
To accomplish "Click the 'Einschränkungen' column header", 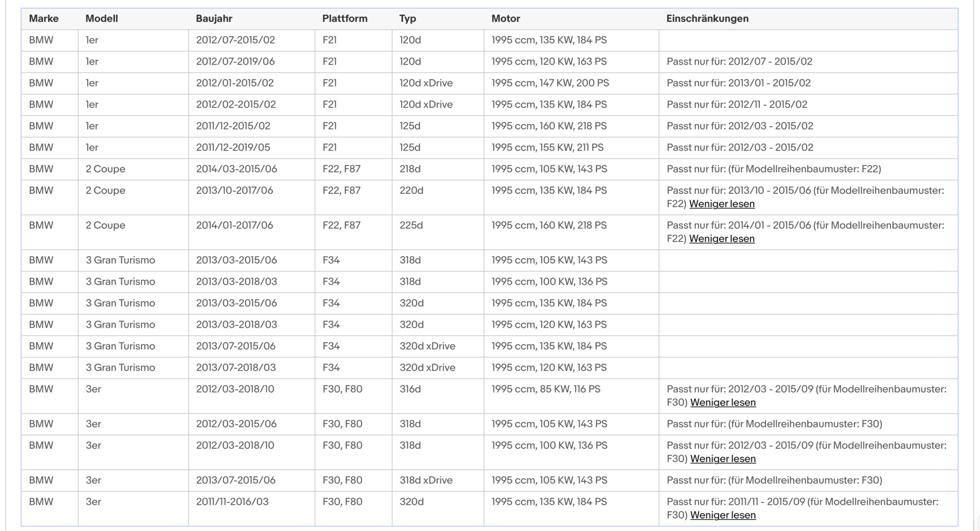I will 707,19.
